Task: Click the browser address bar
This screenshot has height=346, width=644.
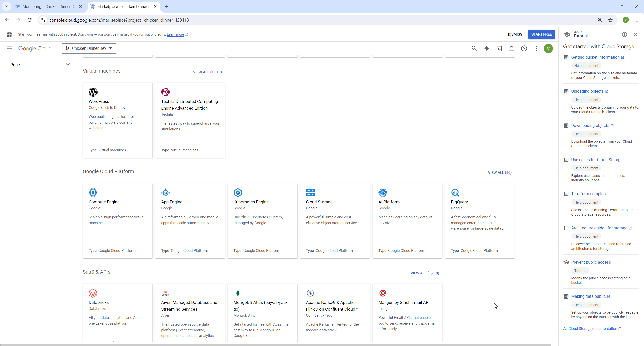Action: 302,20
